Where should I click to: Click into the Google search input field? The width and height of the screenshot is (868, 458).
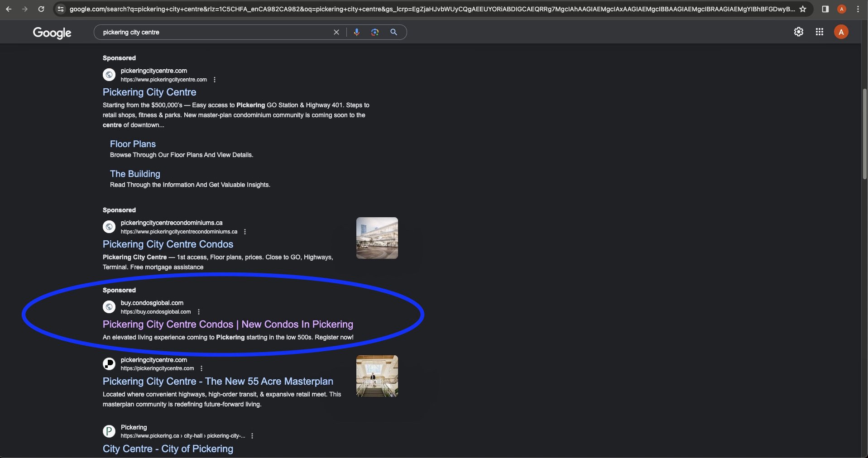(x=215, y=32)
